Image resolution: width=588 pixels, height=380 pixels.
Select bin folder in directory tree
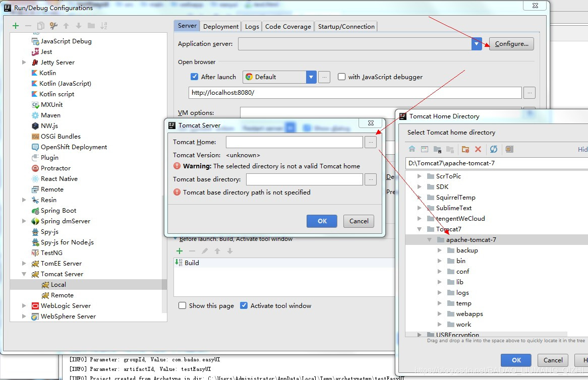pos(461,261)
